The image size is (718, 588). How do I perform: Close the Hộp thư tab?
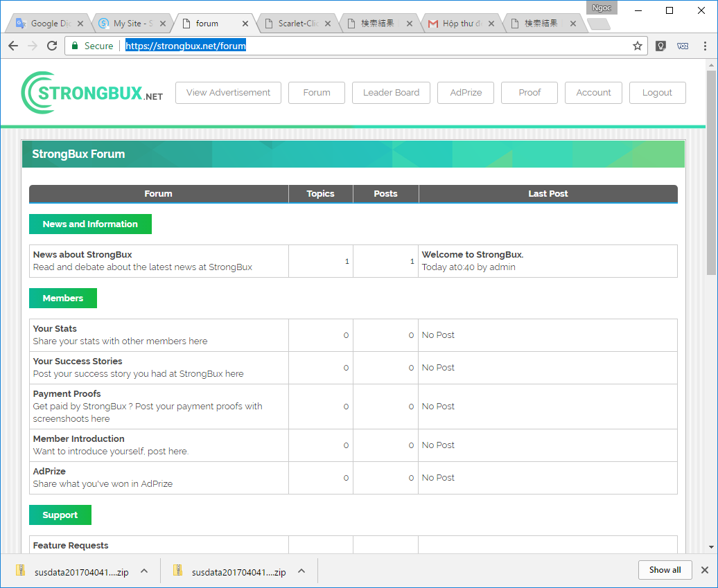pyautogui.click(x=491, y=24)
